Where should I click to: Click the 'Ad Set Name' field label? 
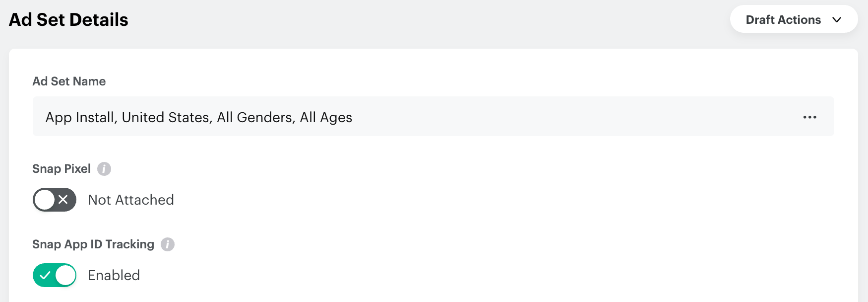point(69,81)
